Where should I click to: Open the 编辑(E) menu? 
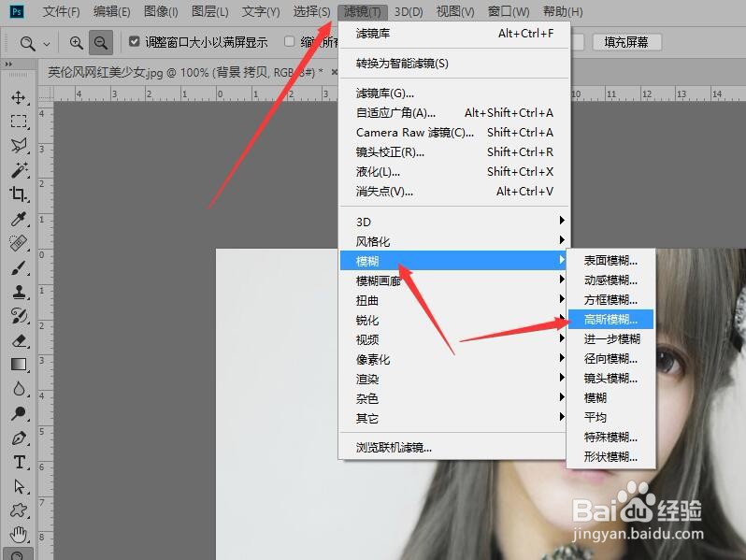(x=112, y=11)
